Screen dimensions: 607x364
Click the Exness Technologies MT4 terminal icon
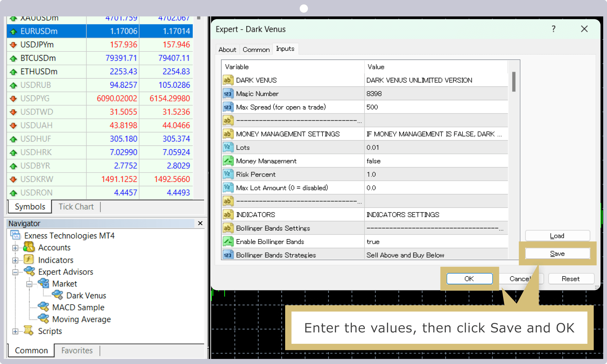pos(15,235)
